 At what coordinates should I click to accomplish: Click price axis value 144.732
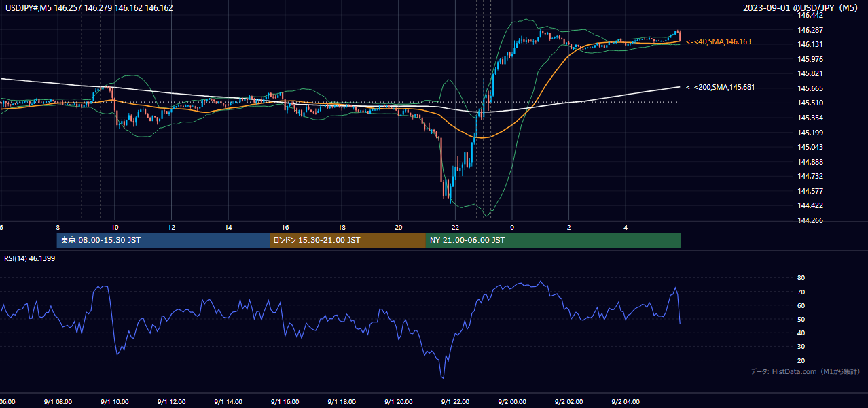coord(812,176)
